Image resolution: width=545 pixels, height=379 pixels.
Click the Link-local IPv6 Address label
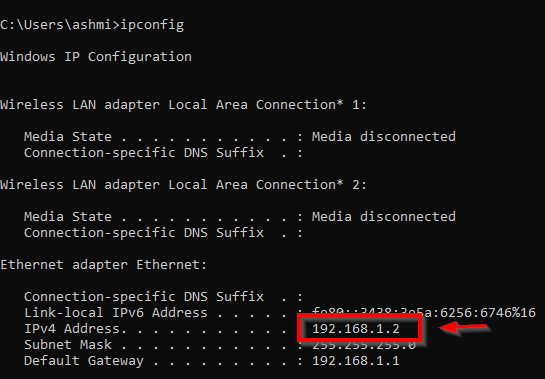pyautogui.click(x=116, y=313)
